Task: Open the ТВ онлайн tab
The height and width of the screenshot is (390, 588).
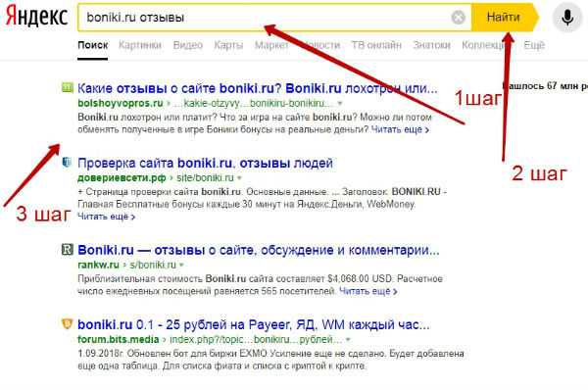Action: (376, 45)
